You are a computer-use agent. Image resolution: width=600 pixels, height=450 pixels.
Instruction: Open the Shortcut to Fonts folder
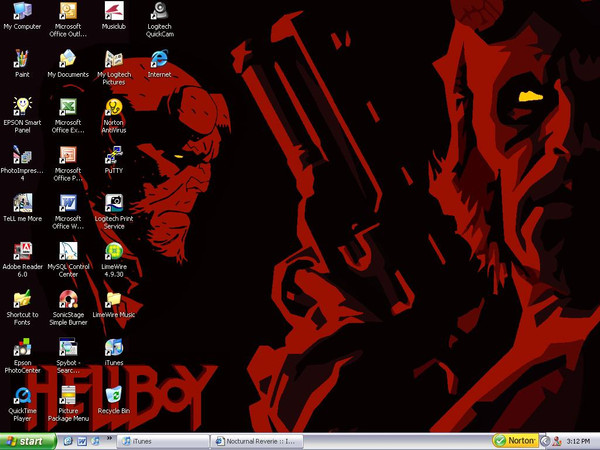[x=22, y=308]
